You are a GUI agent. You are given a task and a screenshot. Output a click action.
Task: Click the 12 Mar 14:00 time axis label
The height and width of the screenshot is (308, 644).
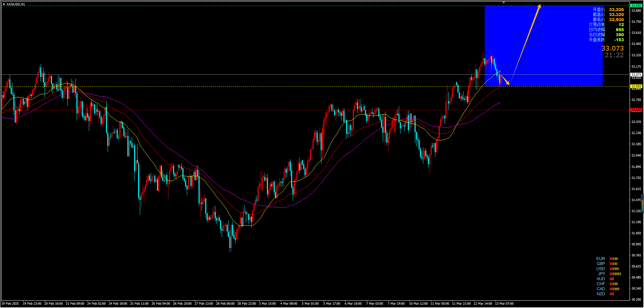coord(483,304)
